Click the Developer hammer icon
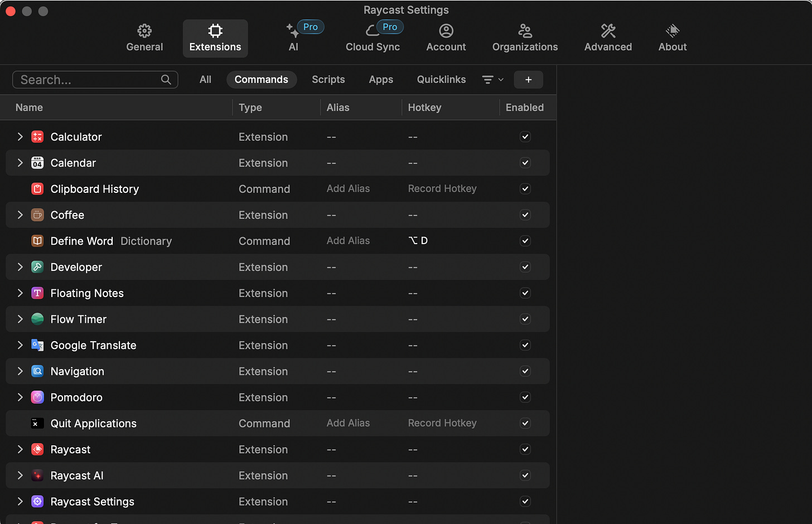Screen dimensions: 812x524 37,267
